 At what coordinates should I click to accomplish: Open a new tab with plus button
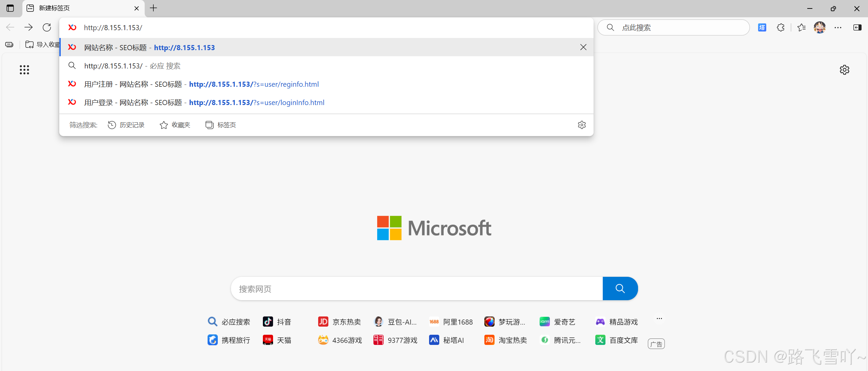point(153,8)
